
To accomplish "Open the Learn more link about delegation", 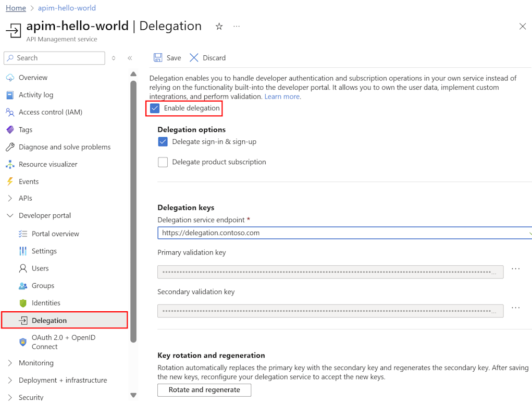I will 282,96.
